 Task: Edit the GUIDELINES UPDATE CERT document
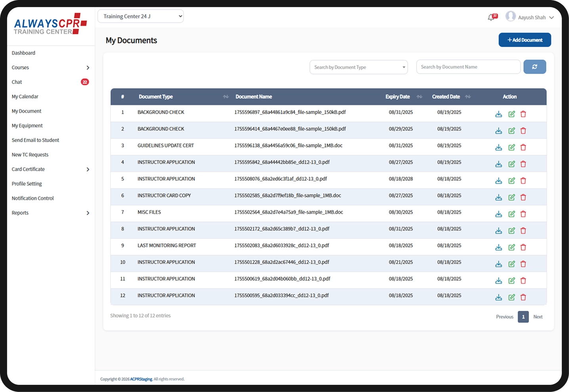512,147
